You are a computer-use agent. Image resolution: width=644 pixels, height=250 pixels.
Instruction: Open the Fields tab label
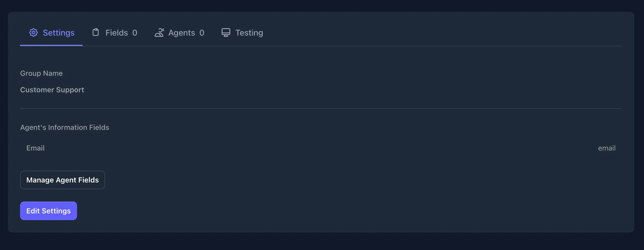[117, 33]
